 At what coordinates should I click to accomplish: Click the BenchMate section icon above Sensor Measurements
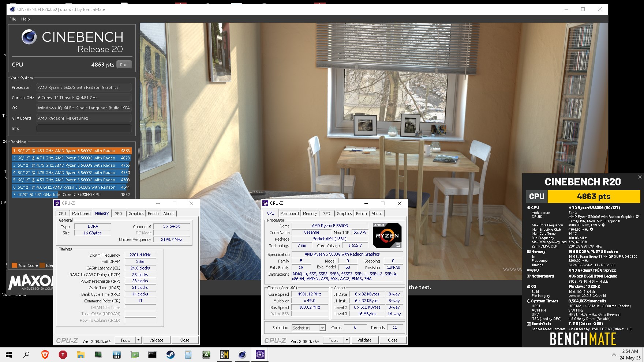coord(528,324)
